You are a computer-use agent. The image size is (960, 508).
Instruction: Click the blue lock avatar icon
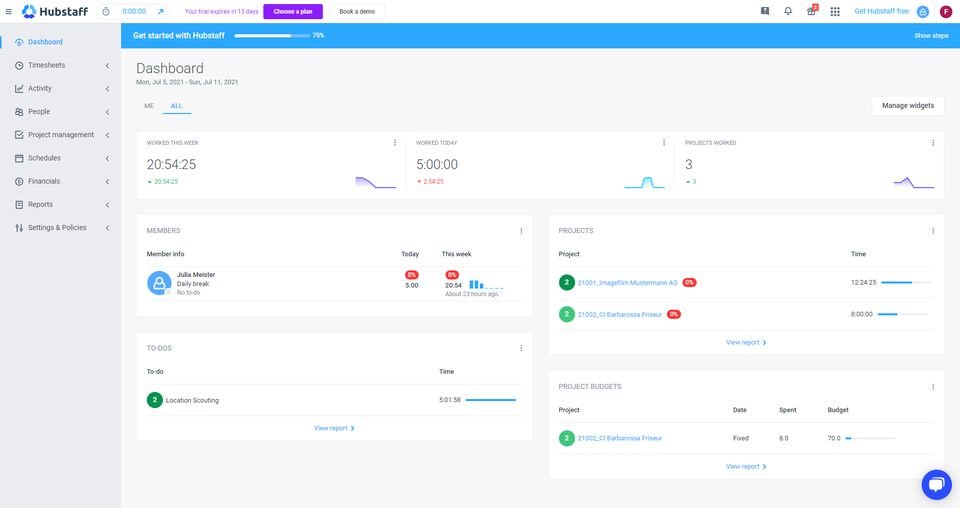tap(923, 12)
